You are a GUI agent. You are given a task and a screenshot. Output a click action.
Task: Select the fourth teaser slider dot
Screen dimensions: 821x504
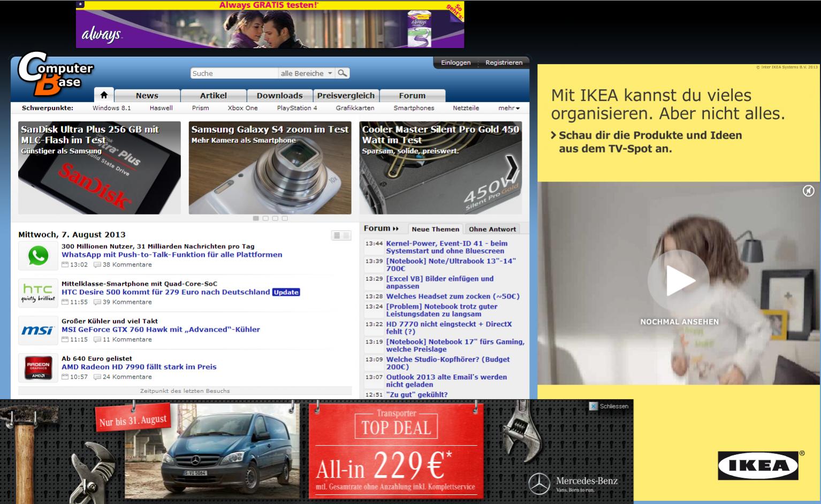(285, 218)
